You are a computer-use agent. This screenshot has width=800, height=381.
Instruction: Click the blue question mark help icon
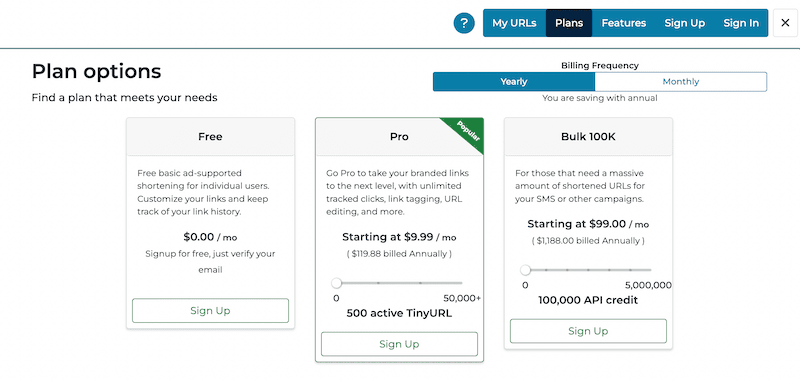pos(464,23)
